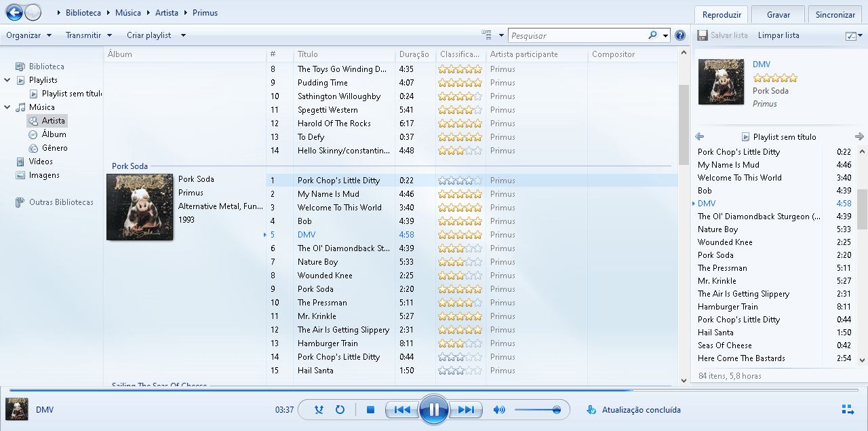Click the Pork Soda album cover thumbnail
The image size is (868, 431).
[x=140, y=207]
